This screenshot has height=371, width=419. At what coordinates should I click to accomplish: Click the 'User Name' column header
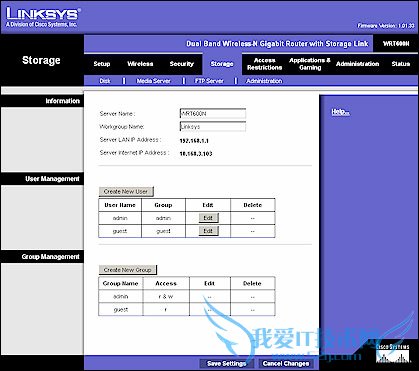tap(120, 205)
